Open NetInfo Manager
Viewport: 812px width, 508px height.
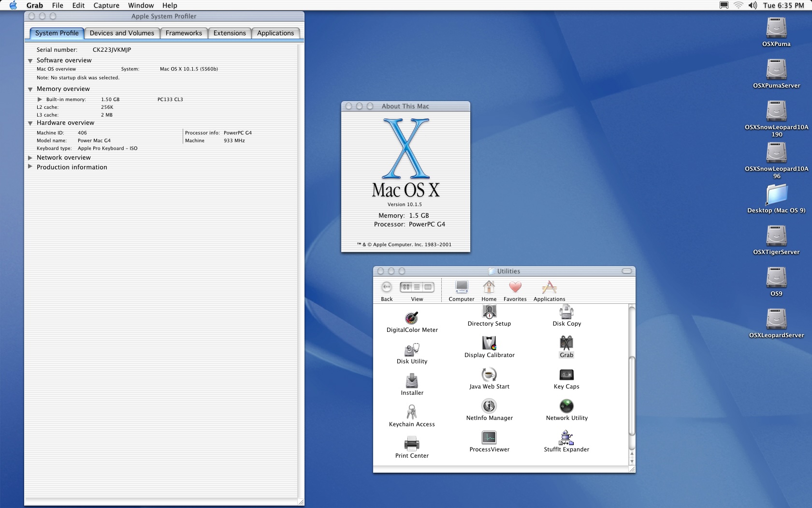(x=489, y=406)
